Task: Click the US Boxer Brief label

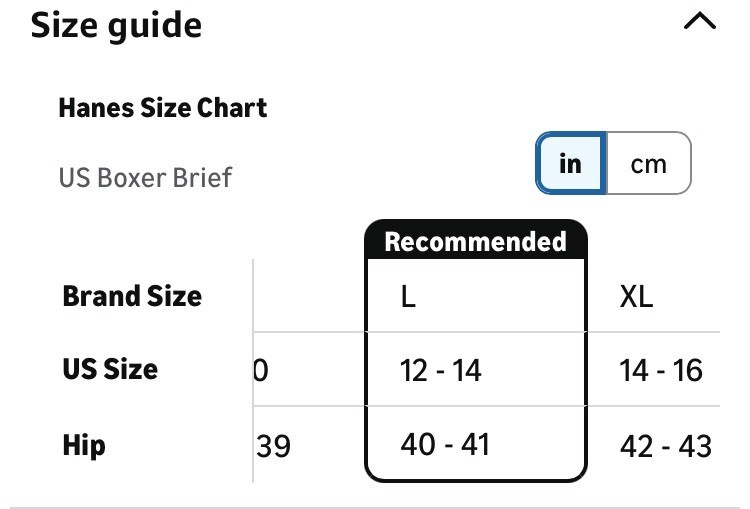Action: [x=145, y=178]
